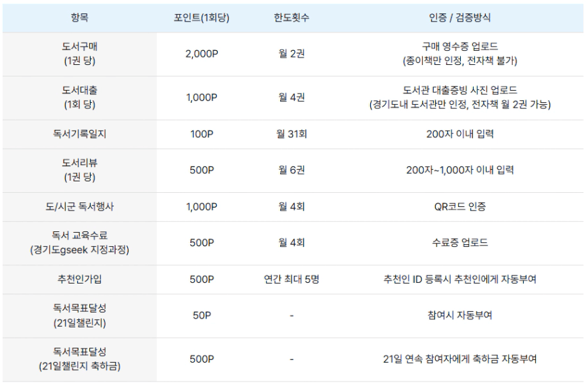
Task: Click the 연간 최대 5명 limit cell
Action: [x=291, y=279]
